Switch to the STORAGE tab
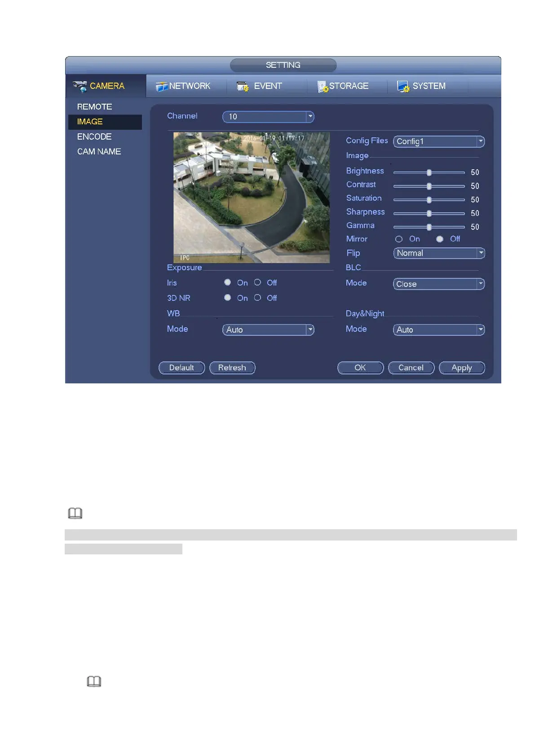Viewport: 535px width, 756px height. [x=347, y=86]
